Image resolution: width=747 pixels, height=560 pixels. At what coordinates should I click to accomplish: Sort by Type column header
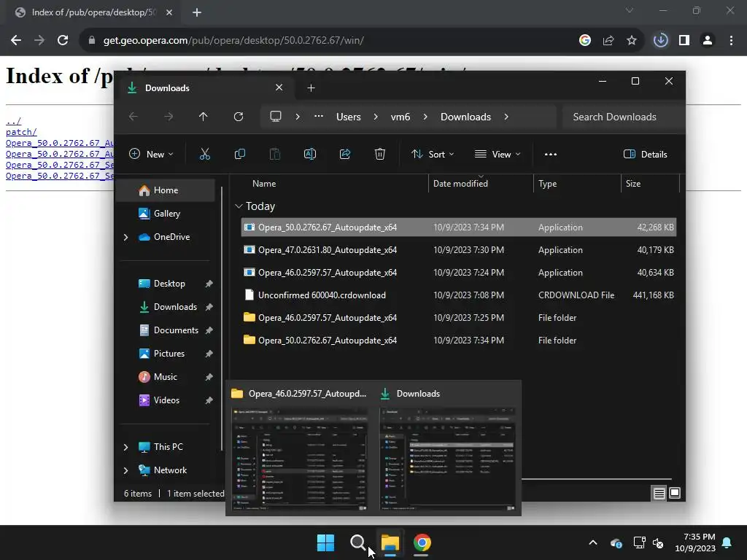pyautogui.click(x=547, y=184)
